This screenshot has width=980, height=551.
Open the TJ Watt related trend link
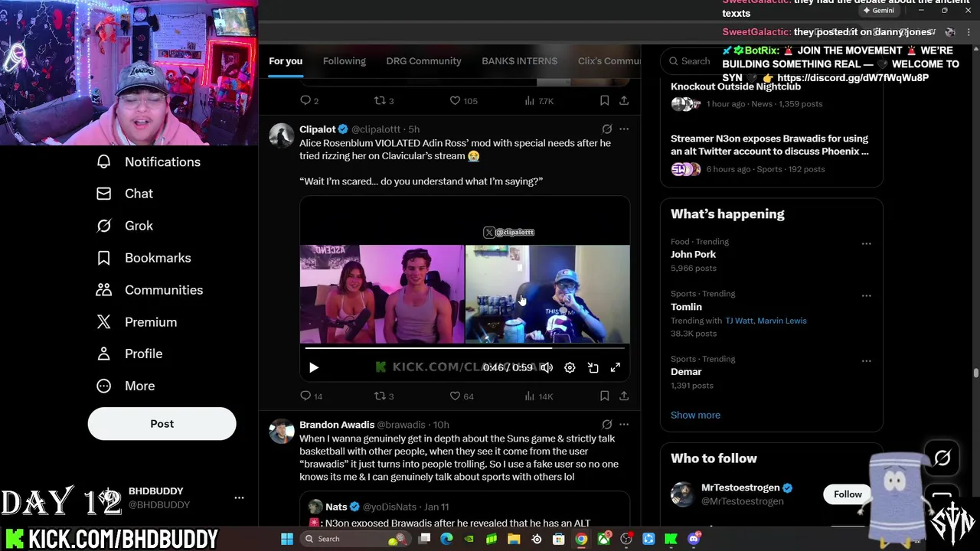click(x=739, y=321)
